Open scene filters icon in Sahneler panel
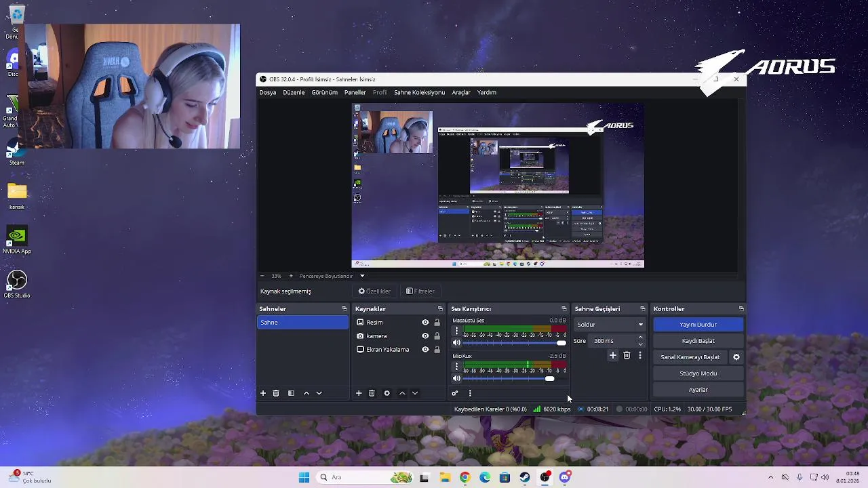This screenshot has width=868, height=488. point(291,393)
